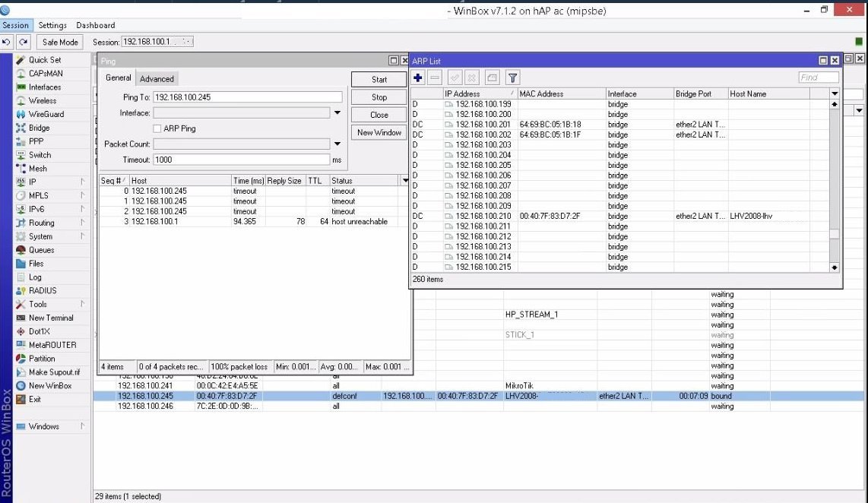Switch to the Advanced tab in Ping
Screen dimensions: 868x503
pos(157,78)
